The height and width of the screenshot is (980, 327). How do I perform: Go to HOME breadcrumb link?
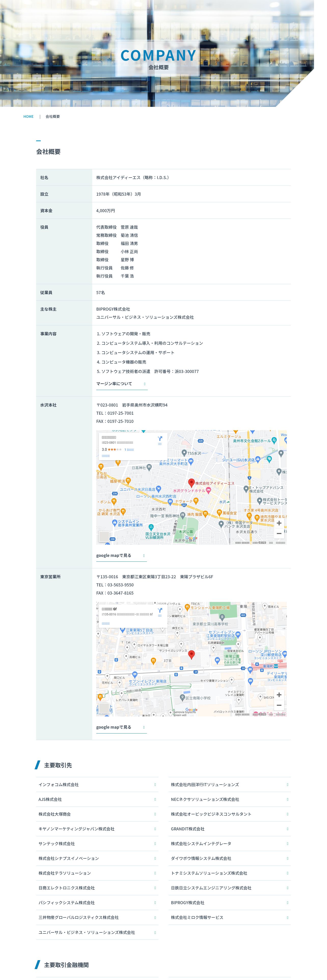(29, 117)
